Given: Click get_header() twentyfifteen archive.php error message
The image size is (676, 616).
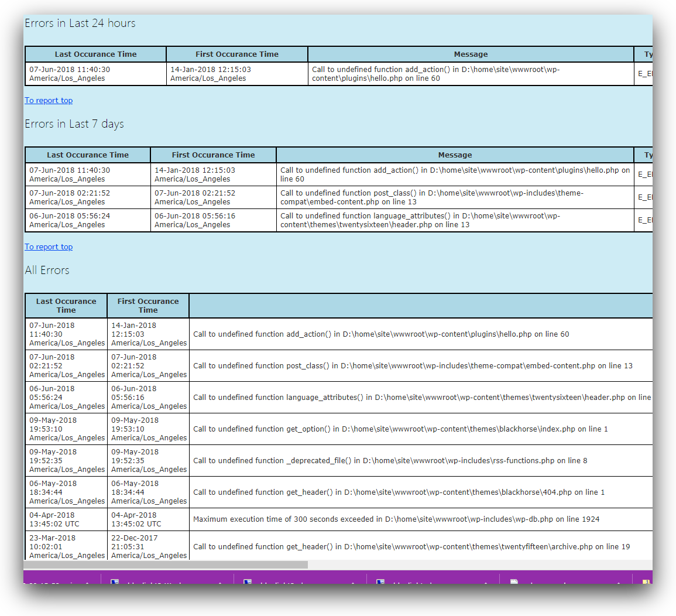Looking at the screenshot, I should click(411, 547).
